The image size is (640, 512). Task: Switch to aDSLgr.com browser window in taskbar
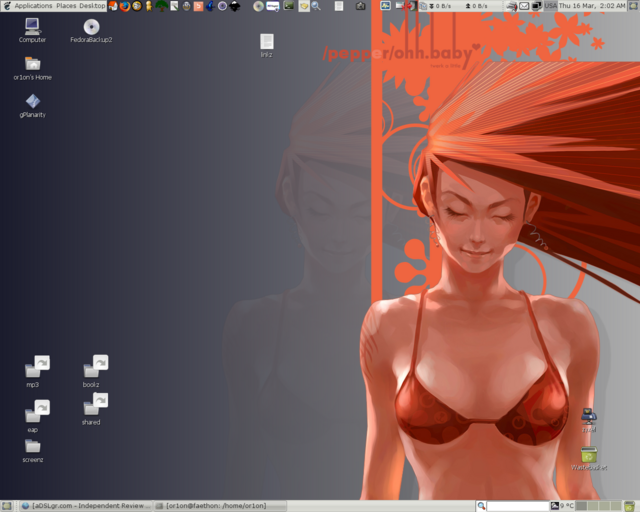click(x=86, y=506)
